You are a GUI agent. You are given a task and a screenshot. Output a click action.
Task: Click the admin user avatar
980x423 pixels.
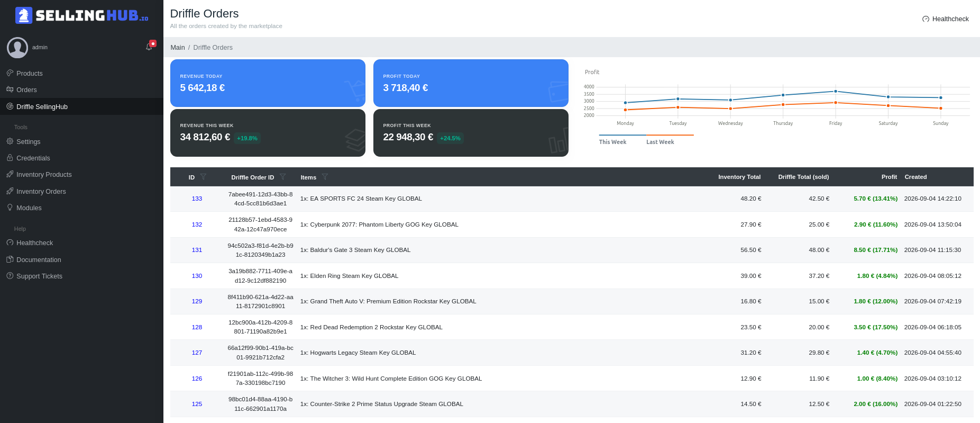point(17,48)
